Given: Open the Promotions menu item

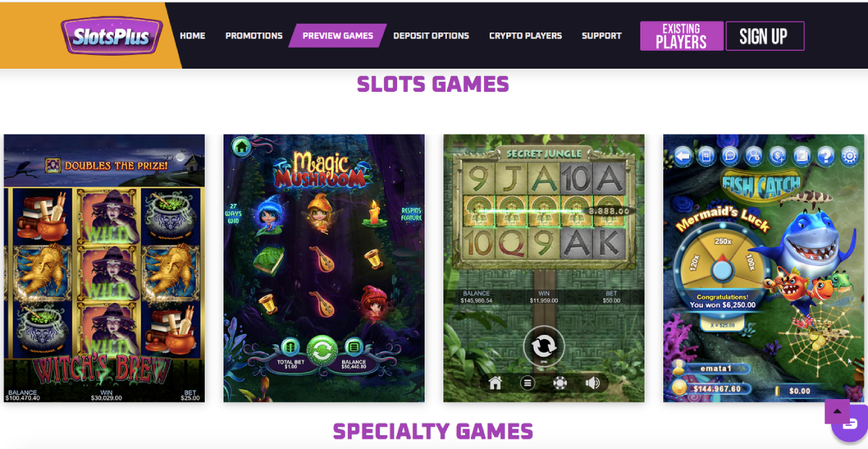Looking at the screenshot, I should pyautogui.click(x=254, y=35).
